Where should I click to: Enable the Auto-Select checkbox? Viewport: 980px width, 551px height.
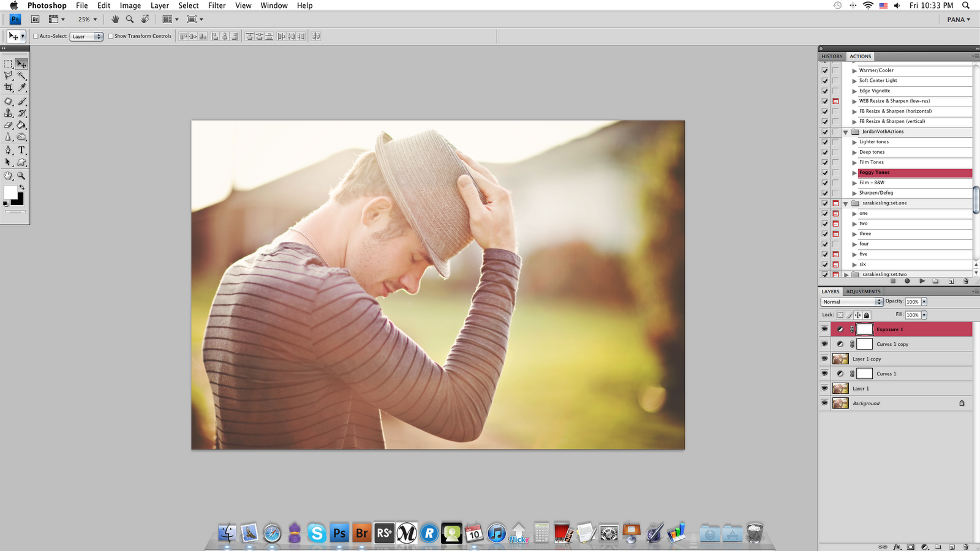36,36
